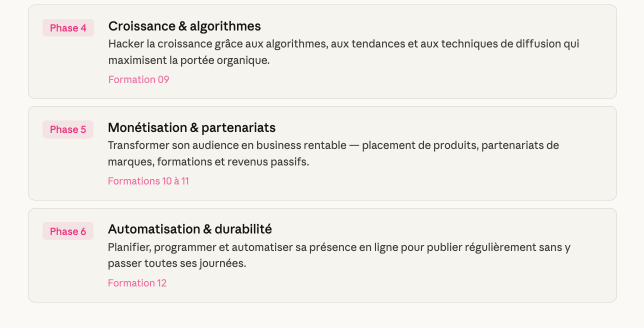This screenshot has width=644, height=328.
Task: Click left page margin beside Phase 5 card
Action: point(13,153)
